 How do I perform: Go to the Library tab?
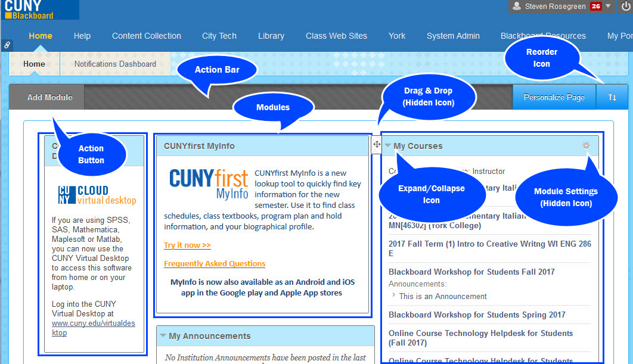(271, 36)
